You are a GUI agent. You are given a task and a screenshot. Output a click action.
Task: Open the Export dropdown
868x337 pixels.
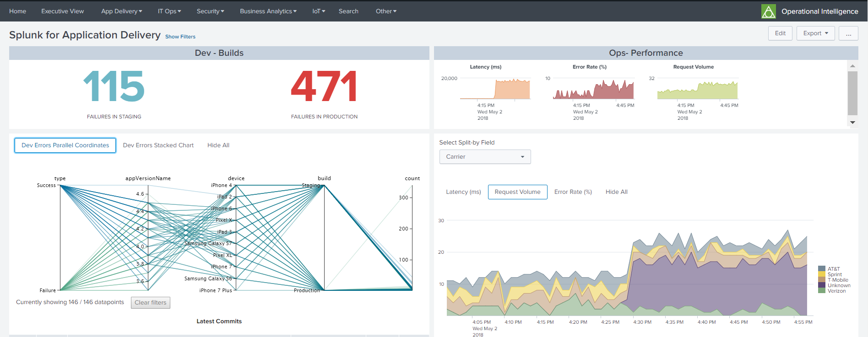tap(816, 33)
